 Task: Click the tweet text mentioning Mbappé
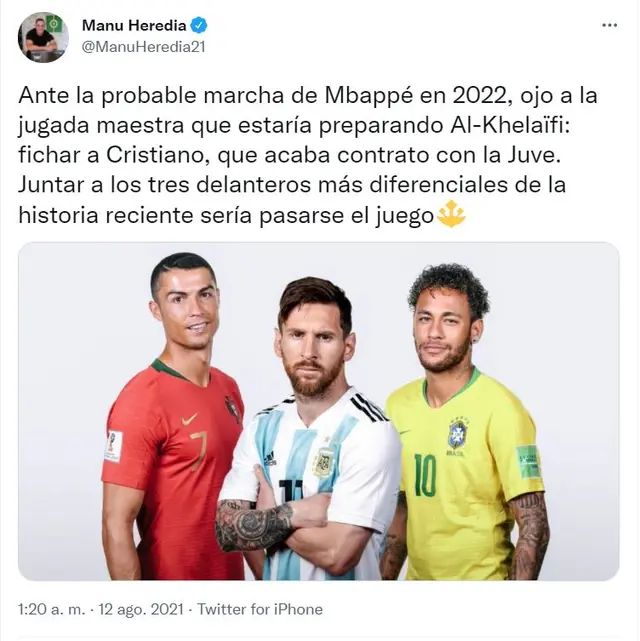coord(308,155)
